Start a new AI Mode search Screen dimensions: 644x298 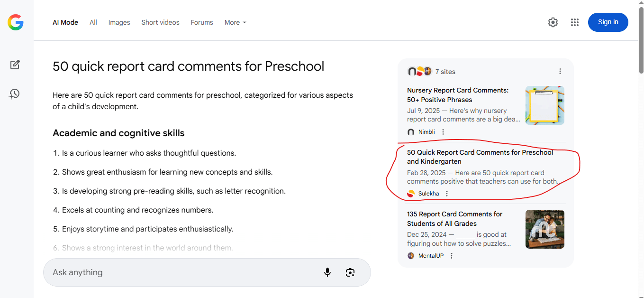pos(15,65)
